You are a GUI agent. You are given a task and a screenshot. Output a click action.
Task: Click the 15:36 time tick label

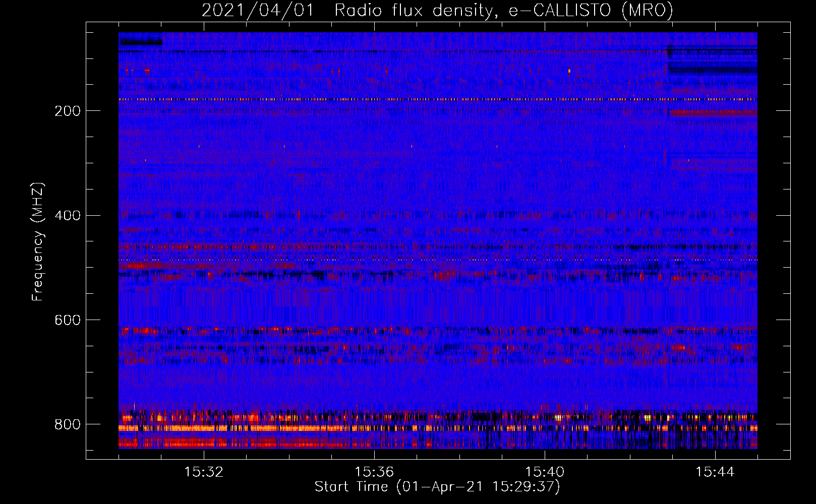click(374, 472)
